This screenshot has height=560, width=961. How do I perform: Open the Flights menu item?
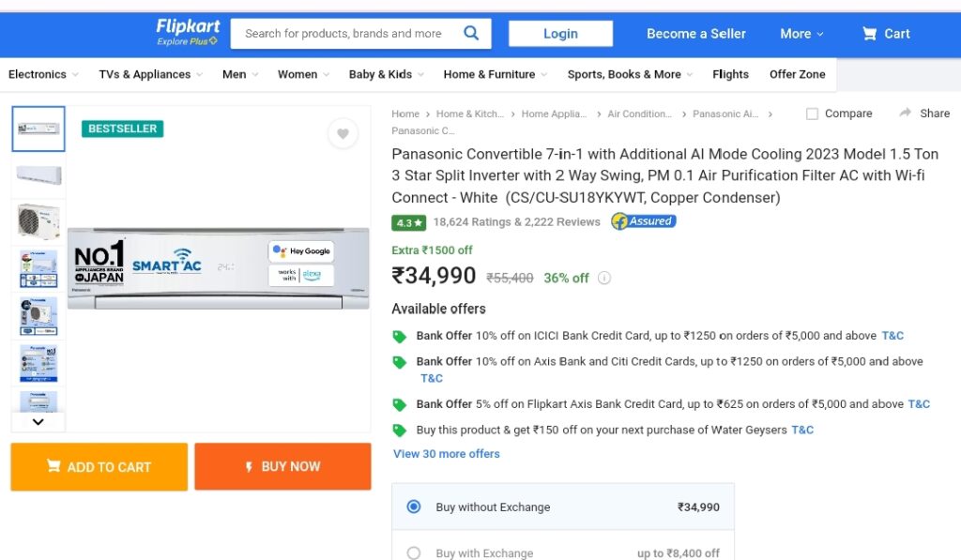pos(730,74)
